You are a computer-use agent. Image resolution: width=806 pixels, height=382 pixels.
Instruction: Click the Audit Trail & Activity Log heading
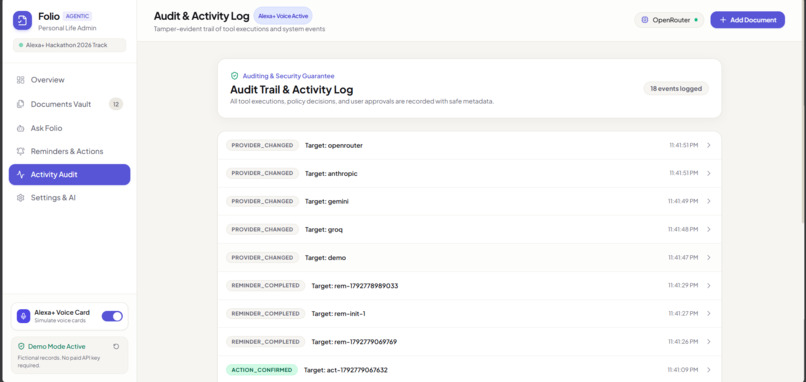[x=291, y=90]
